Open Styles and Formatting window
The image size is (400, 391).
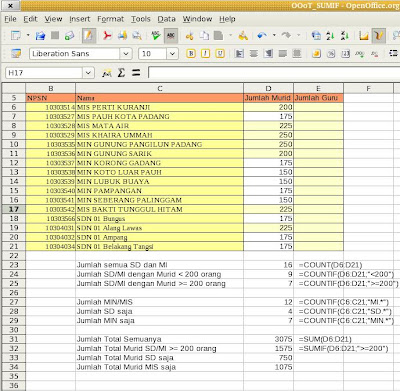(x=16, y=53)
